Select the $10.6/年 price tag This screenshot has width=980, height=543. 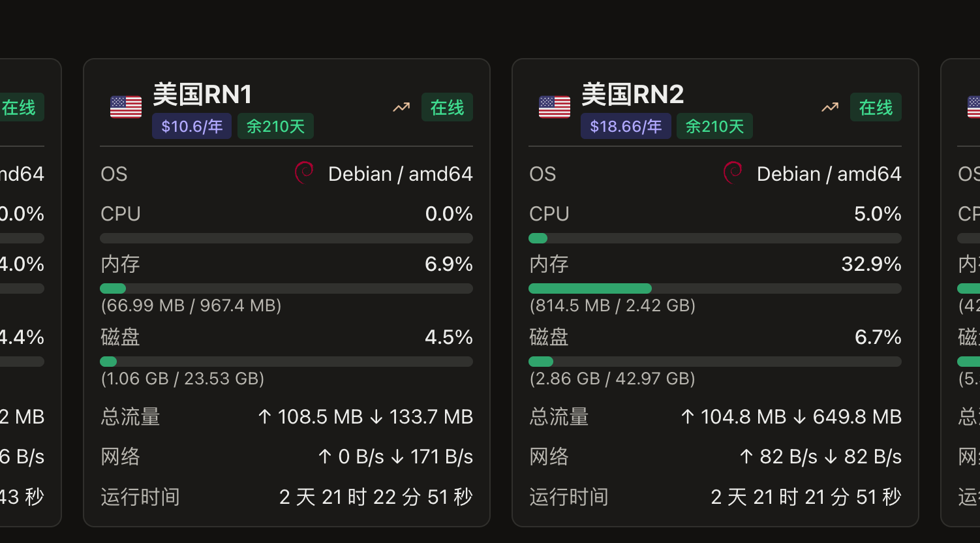pos(192,126)
